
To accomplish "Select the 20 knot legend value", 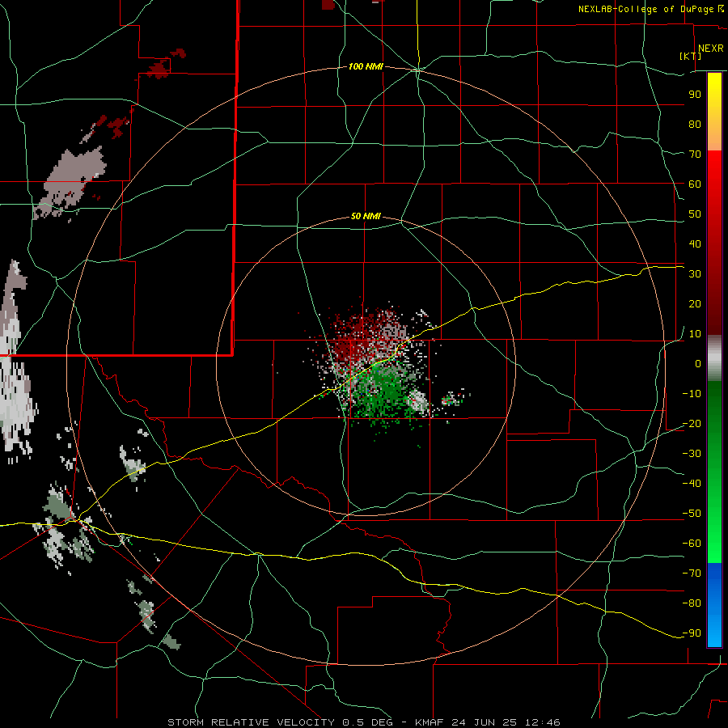I will [695, 303].
